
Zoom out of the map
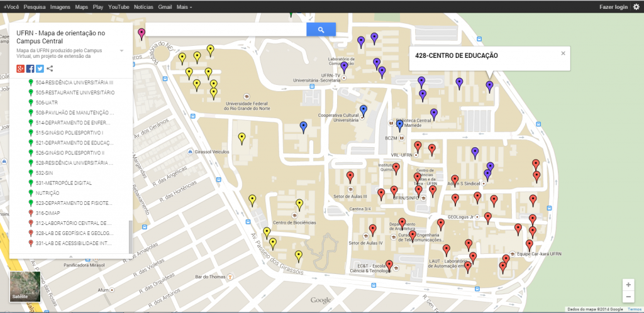pyautogui.click(x=627, y=297)
